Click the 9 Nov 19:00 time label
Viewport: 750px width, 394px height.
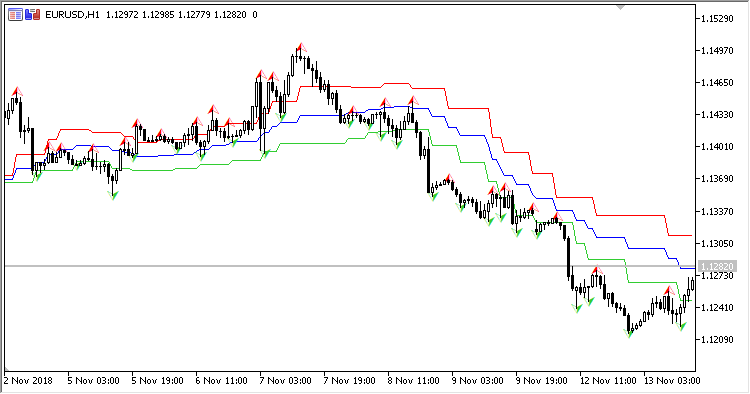pyautogui.click(x=542, y=381)
